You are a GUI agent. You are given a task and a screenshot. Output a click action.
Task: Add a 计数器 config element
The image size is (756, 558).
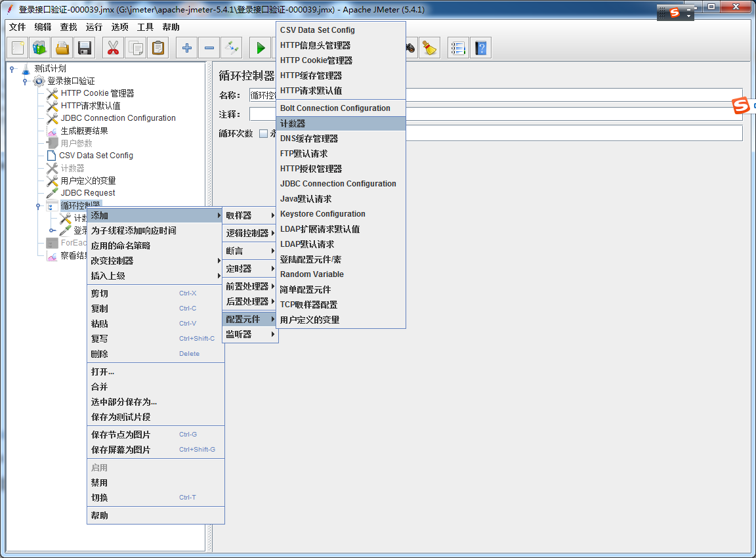tap(341, 123)
